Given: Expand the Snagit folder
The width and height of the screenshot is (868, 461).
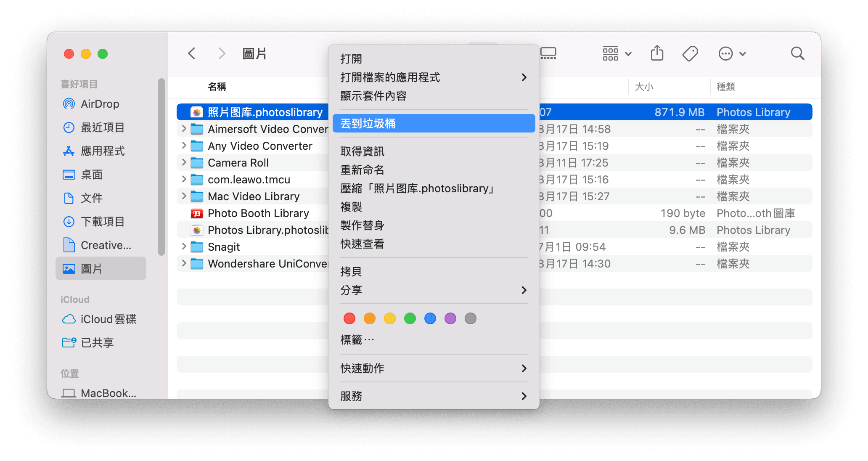Looking at the screenshot, I should click(184, 246).
